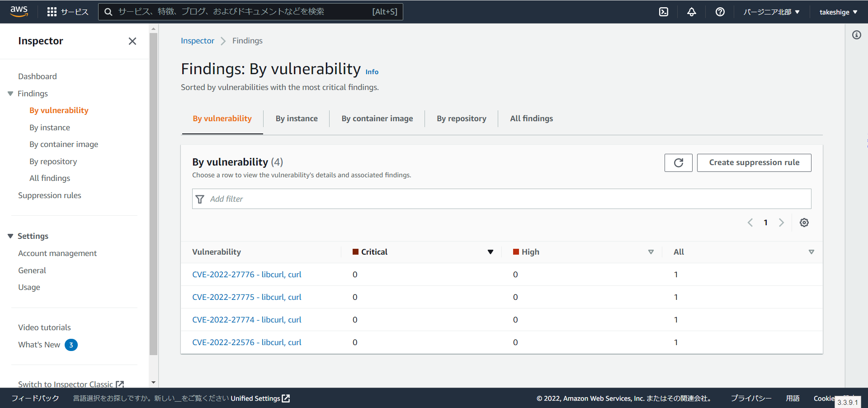Image resolution: width=868 pixels, height=408 pixels.
Task: Click the AWS logo home icon
Action: tap(19, 12)
